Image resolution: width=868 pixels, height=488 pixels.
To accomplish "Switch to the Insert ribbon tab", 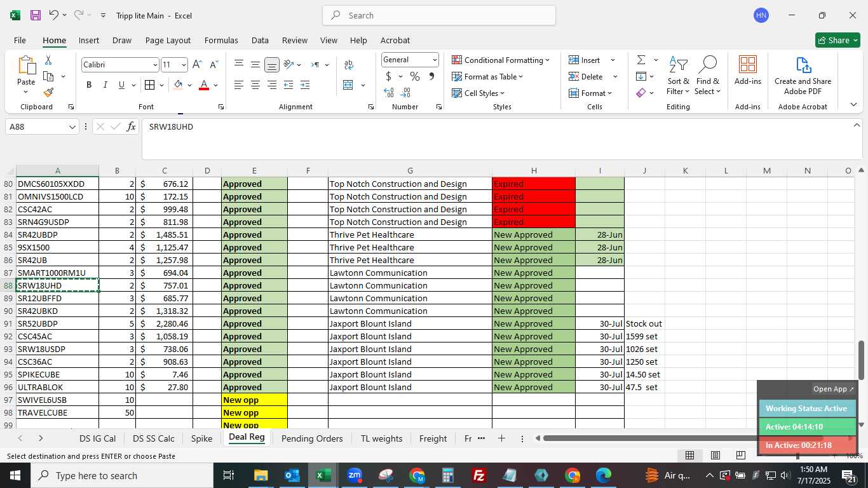I will click(89, 40).
